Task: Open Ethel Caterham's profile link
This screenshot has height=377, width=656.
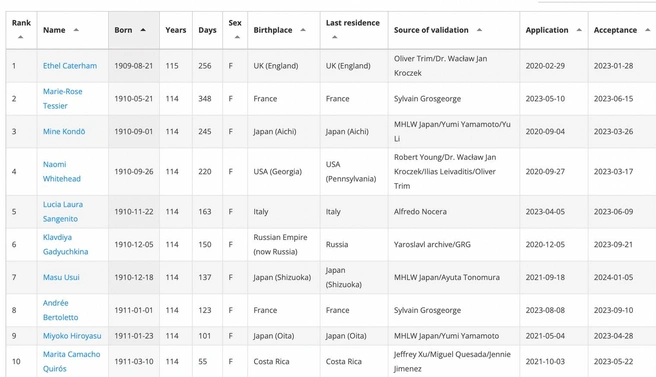Action: click(70, 66)
